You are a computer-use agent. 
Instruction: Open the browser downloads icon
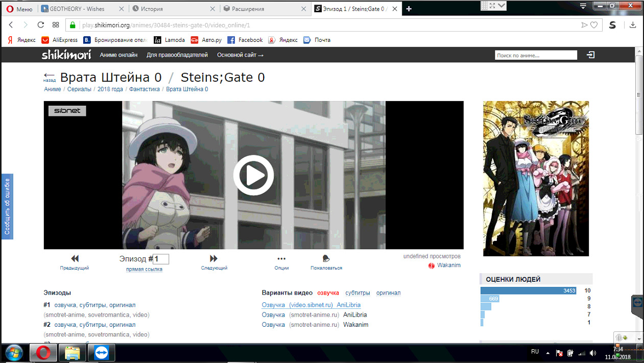[633, 25]
